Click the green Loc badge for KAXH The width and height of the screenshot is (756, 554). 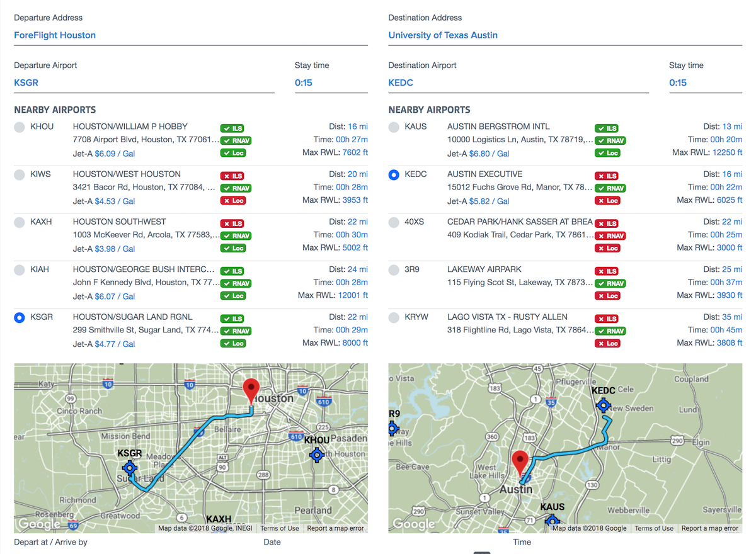click(x=233, y=248)
